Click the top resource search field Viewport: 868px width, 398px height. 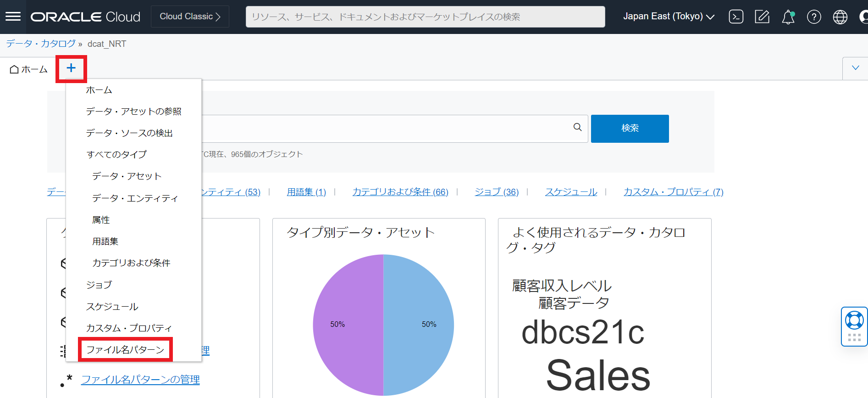pos(425,17)
